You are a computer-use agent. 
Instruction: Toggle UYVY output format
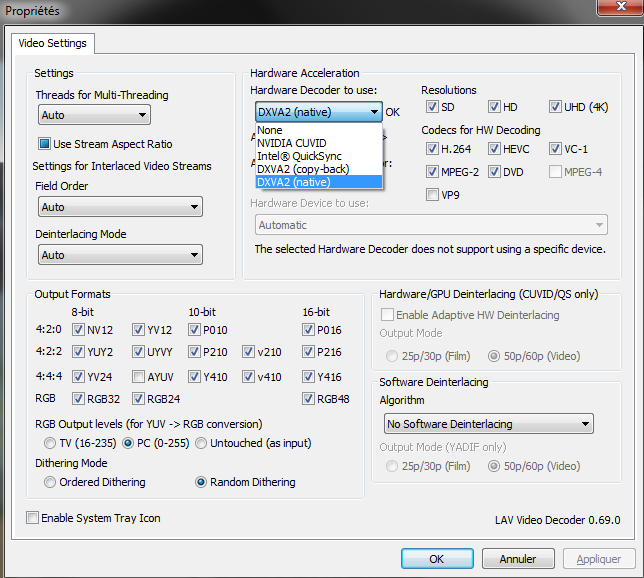[138, 352]
